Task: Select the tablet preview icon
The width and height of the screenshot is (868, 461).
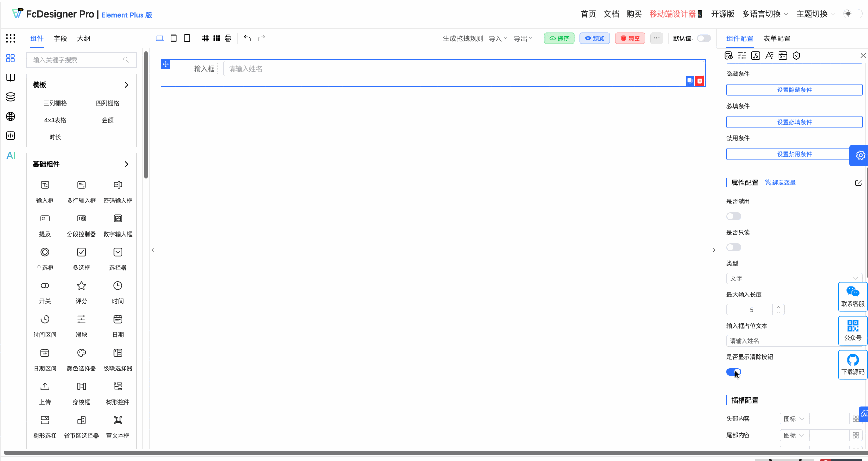Action: 173,38
